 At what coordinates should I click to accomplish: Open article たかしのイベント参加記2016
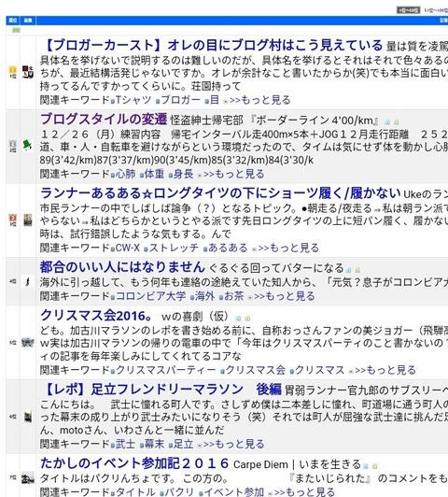coord(134,463)
